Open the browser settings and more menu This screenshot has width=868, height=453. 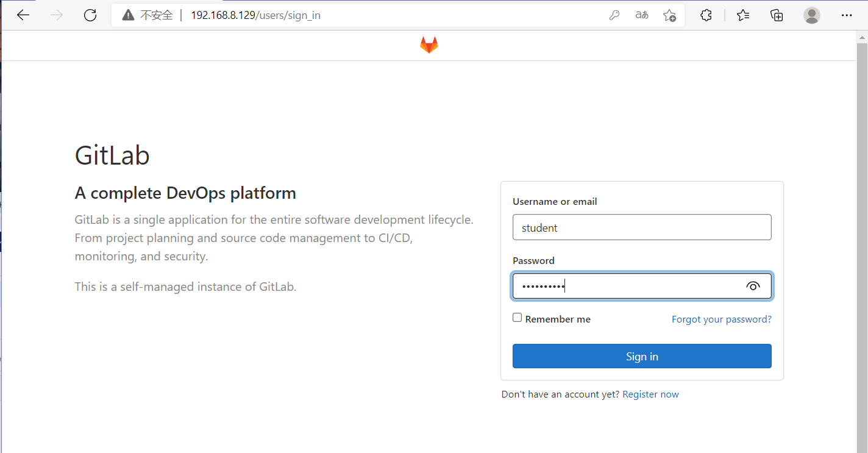(x=846, y=15)
